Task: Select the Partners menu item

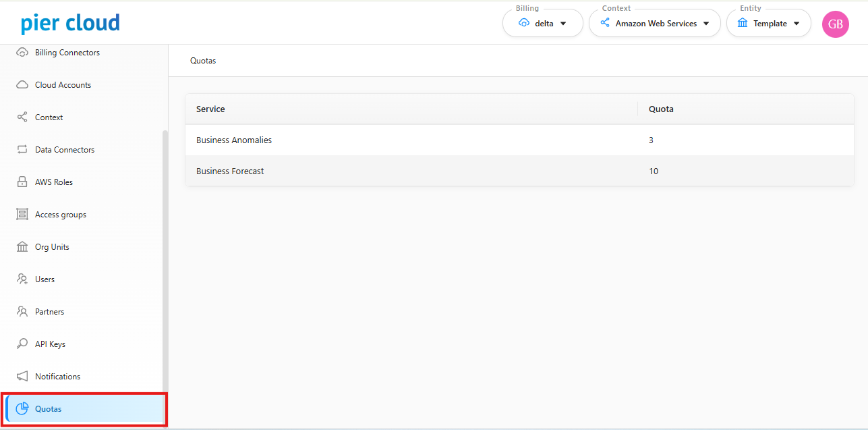Action: click(49, 312)
